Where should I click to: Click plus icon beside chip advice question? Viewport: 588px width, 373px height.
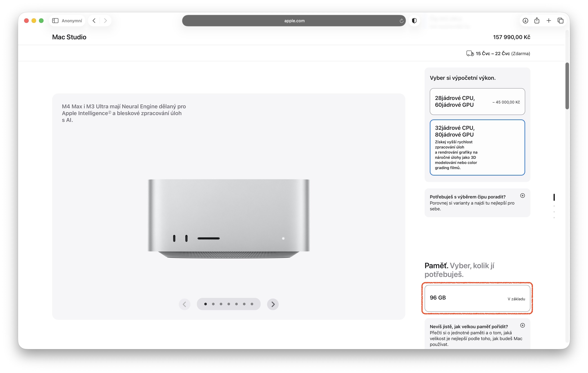tap(522, 195)
